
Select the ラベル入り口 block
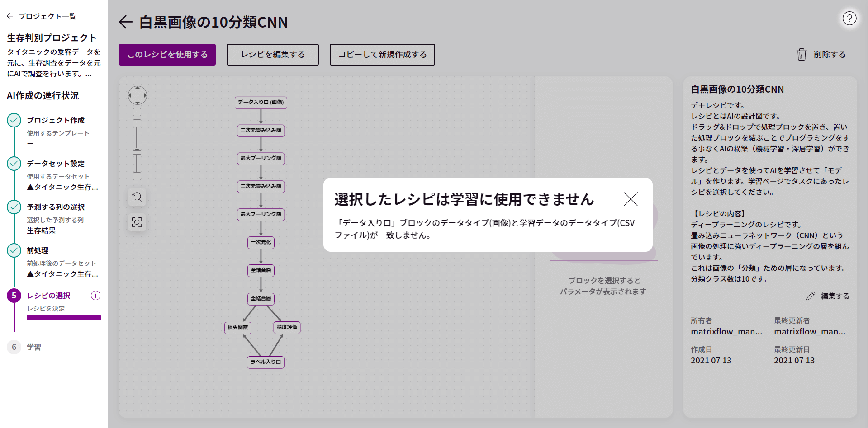[266, 362]
